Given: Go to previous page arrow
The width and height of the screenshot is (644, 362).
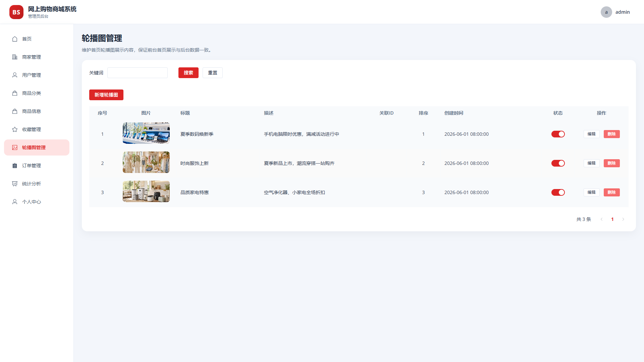Looking at the screenshot, I should pyautogui.click(x=602, y=219).
